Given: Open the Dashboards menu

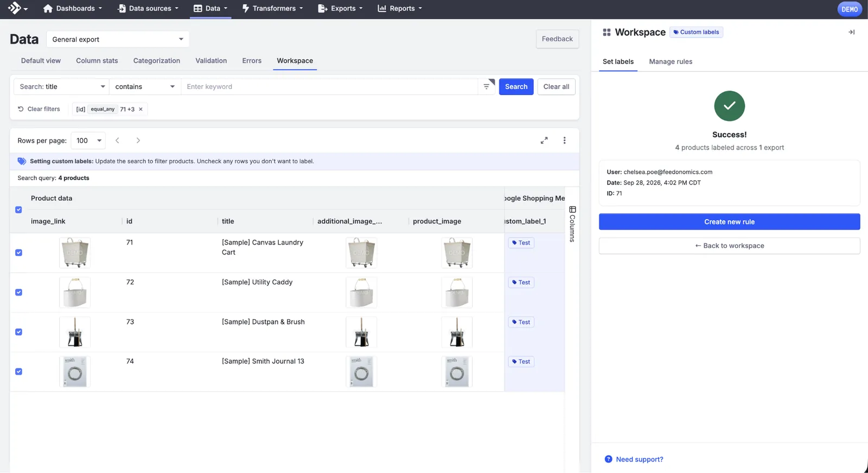Looking at the screenshot, I should (x=72, y=9).
